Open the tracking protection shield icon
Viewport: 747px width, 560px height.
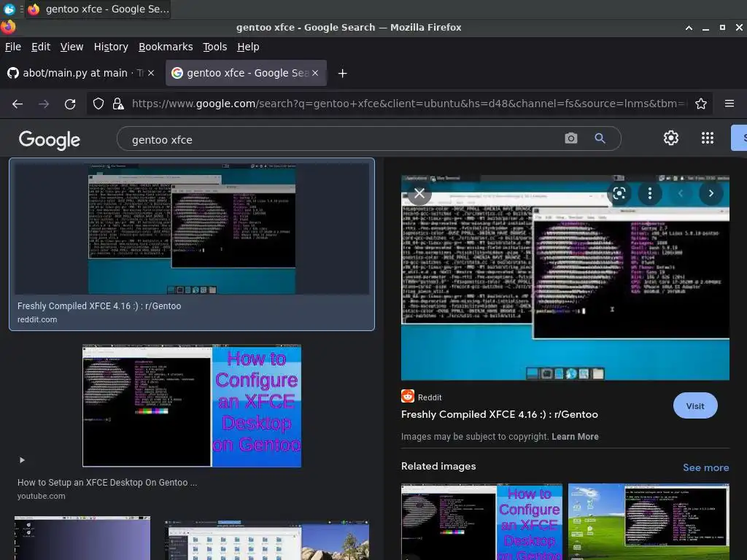(x=98, y=104)
